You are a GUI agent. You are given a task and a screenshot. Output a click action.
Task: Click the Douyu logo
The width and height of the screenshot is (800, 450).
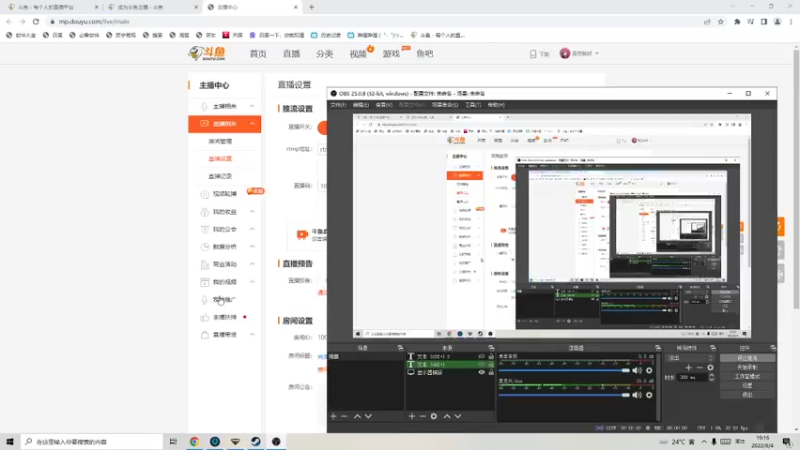[x=207, y=53]
